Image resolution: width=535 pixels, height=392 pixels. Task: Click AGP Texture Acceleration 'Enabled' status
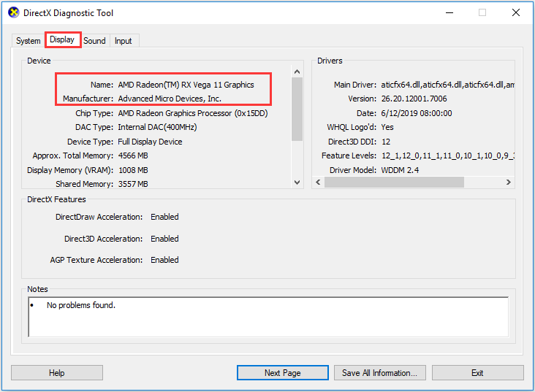(164, 260)
